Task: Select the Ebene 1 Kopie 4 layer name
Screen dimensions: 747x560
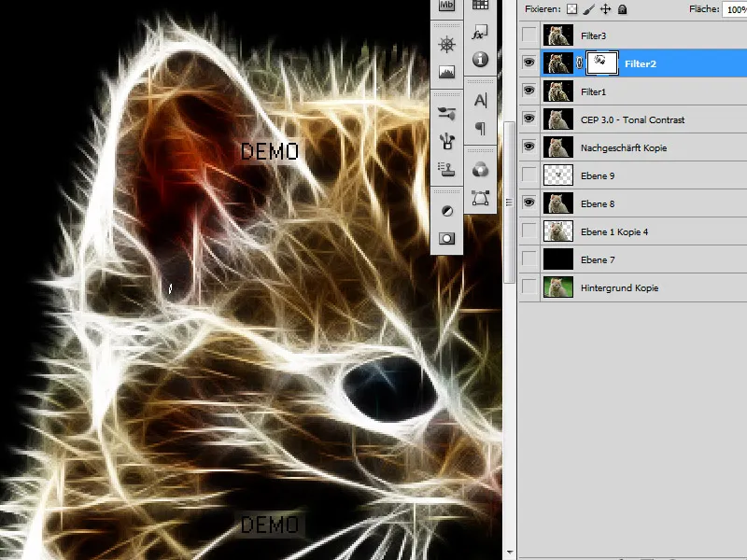Action: tap(614, 231)
